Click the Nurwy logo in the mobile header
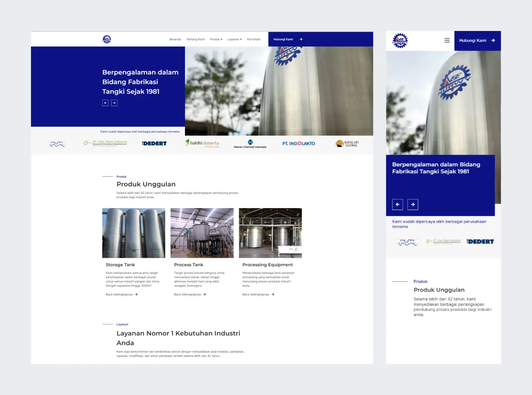Image resolution: width=532 pixels, height=395 pixels. (x=400, y=41)
